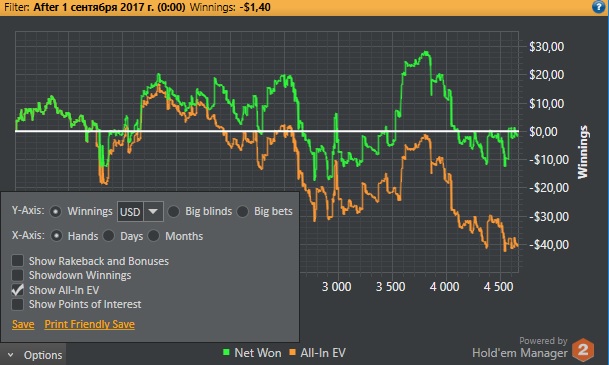Viewport: 609px width, 365px height.
Task: Select the Hands X-Axis radio button
Action: pos(56,236)
